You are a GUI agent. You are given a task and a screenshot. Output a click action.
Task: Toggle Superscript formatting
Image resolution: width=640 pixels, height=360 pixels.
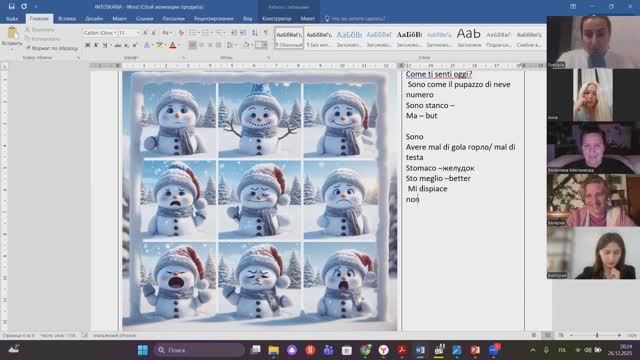[x=135, y=45]
